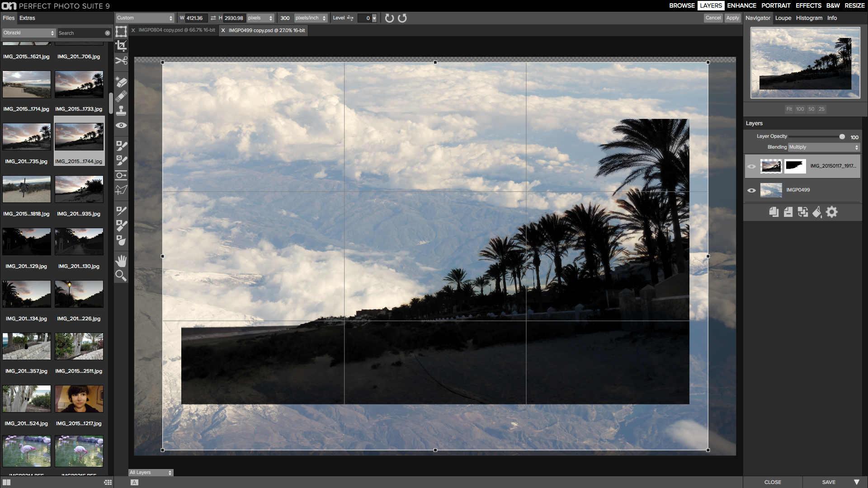Cancel the crop operation

[x=713, y=18]
